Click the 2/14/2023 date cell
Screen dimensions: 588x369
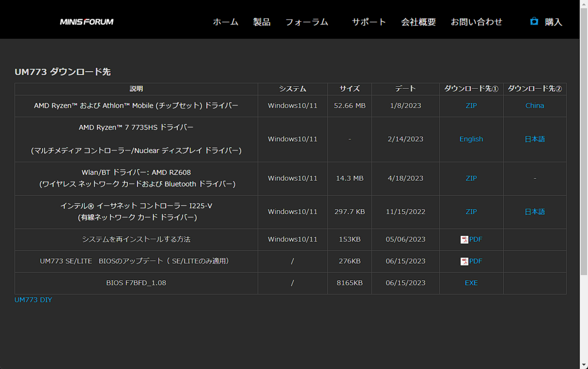pyautogui.click(x=405, y=139)
